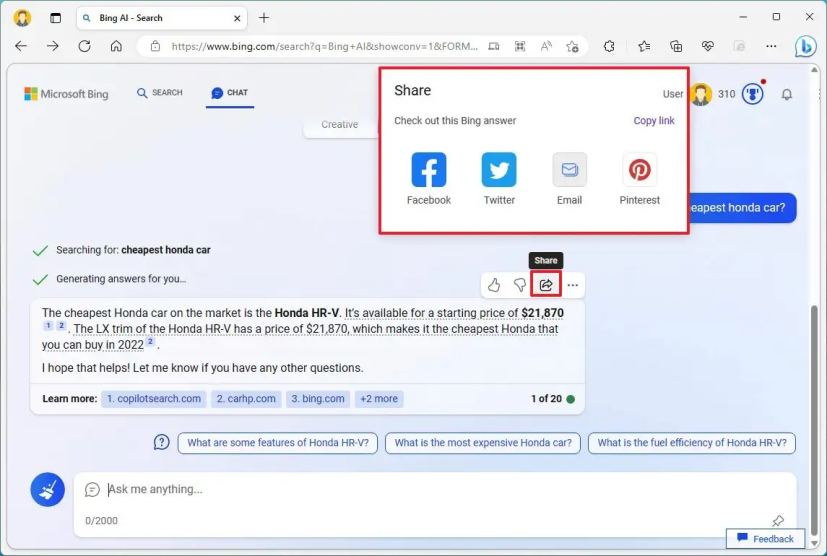Click the suggestions help question mark icon
The height and width of the screenshot is (556, 827).
pyautogui.click(x=161, y=442)
